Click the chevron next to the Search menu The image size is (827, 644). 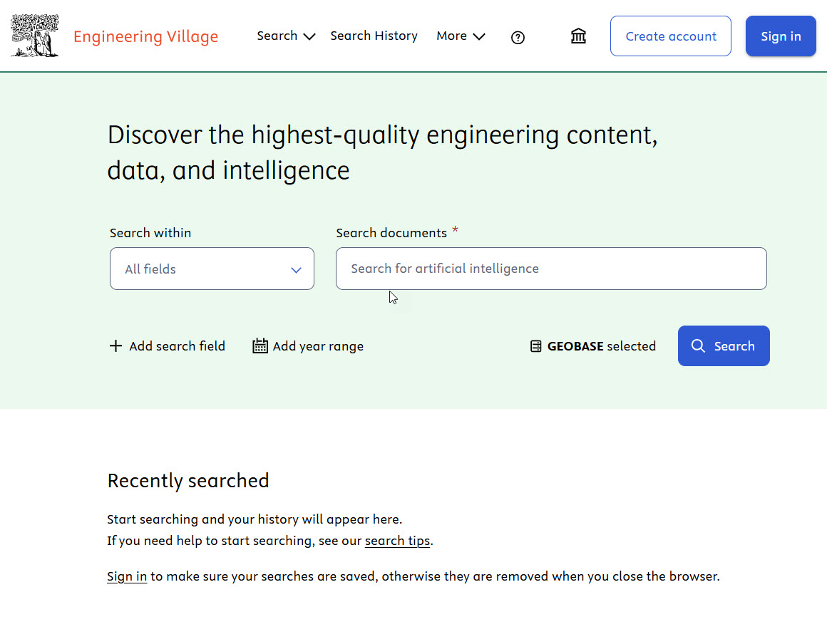(309, 37)
